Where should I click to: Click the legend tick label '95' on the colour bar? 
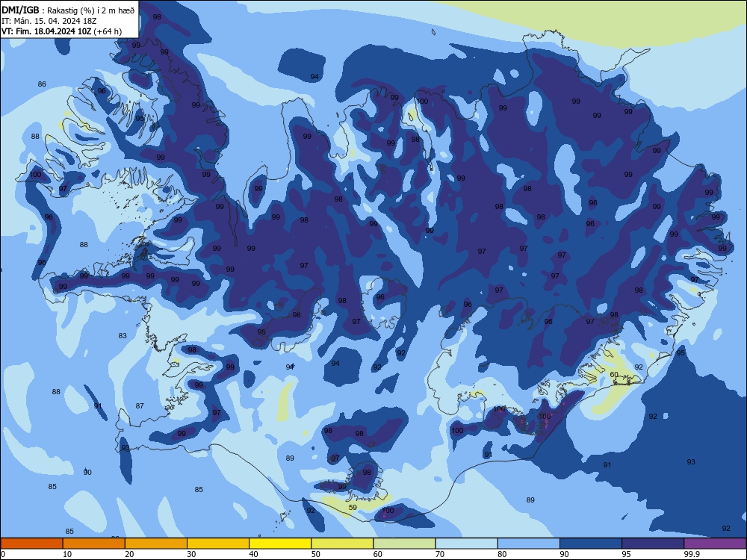click(627, 554)
